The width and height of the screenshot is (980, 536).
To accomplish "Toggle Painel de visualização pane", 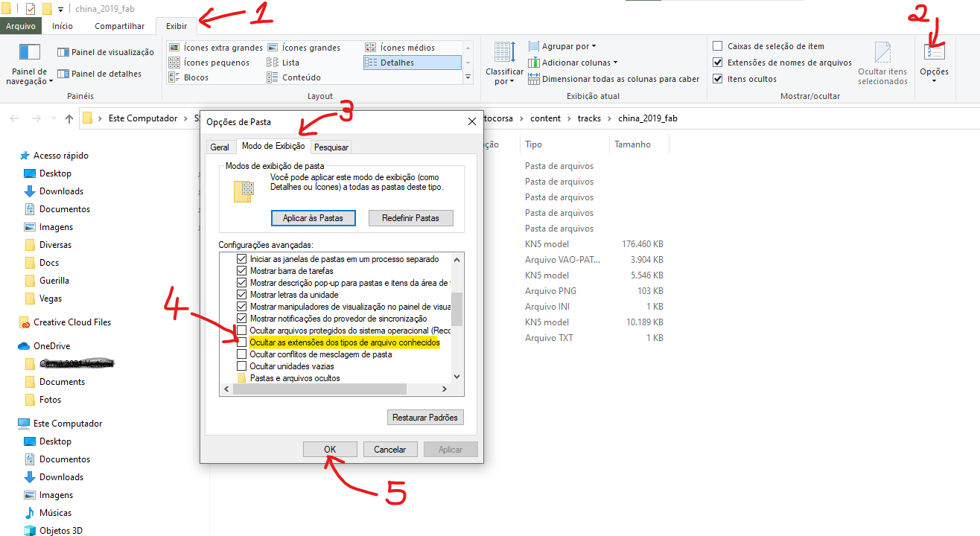I will click(106, 52).
